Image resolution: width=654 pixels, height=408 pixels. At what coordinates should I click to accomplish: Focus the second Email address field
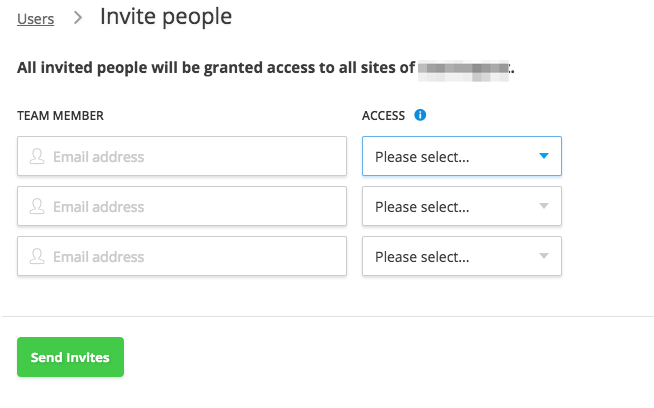pyautogui.click(x=182, y=206)
